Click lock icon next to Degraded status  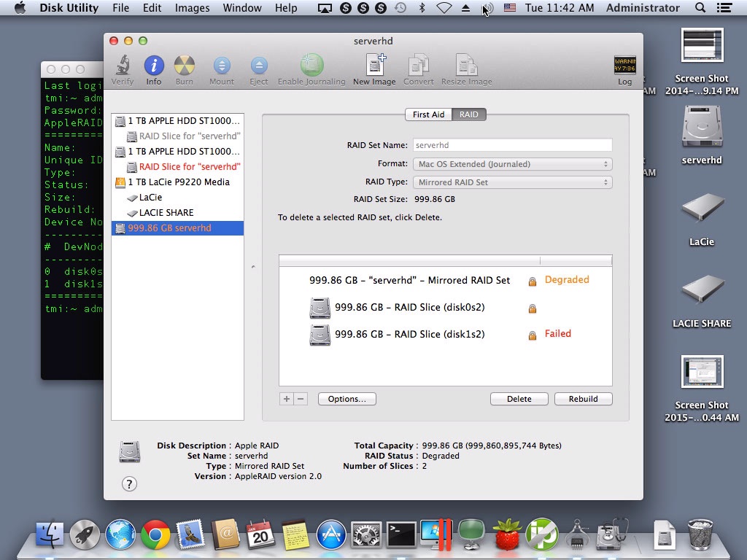point(532,281)
